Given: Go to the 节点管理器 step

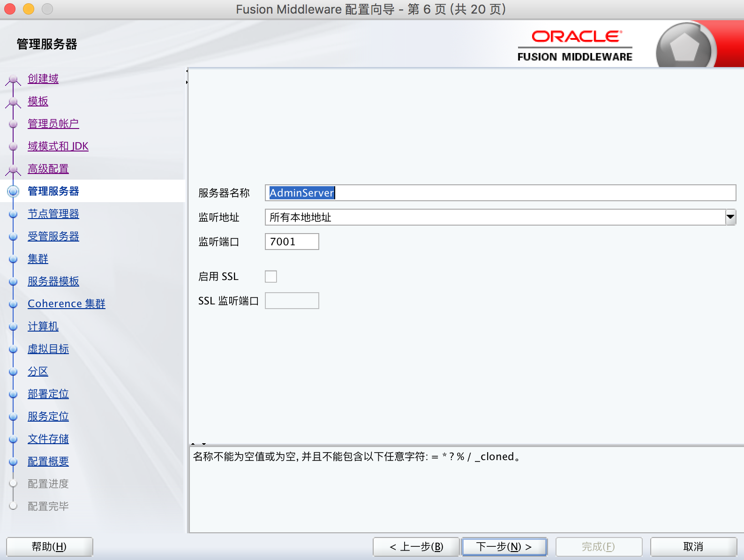Looking at the screenshot, I should point(53,214).
